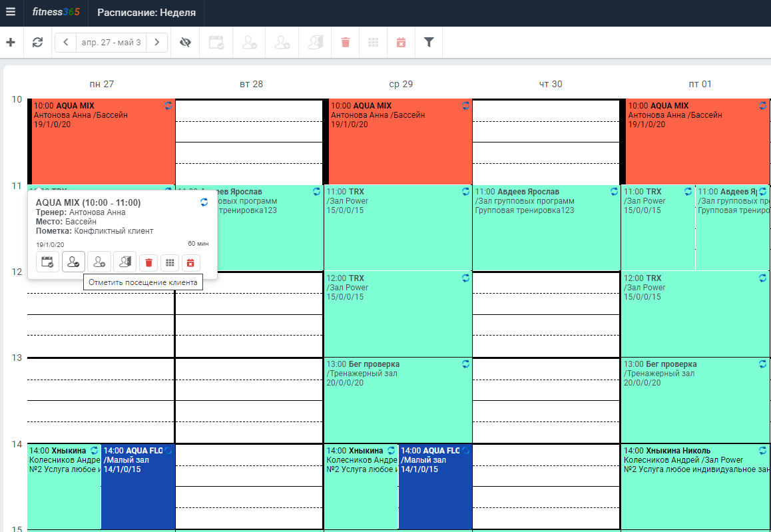Select the вт 28 day header

[x=251, y=84]
